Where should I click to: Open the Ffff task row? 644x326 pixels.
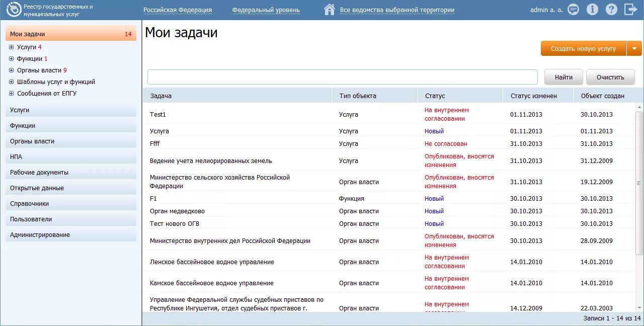coord(389,143)
